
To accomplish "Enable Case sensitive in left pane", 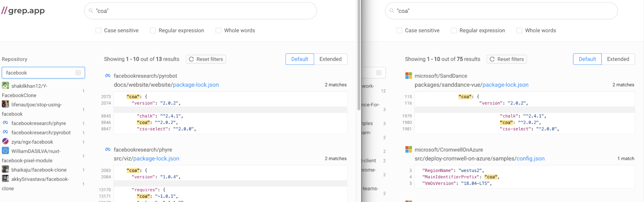I will click(99, 31).
